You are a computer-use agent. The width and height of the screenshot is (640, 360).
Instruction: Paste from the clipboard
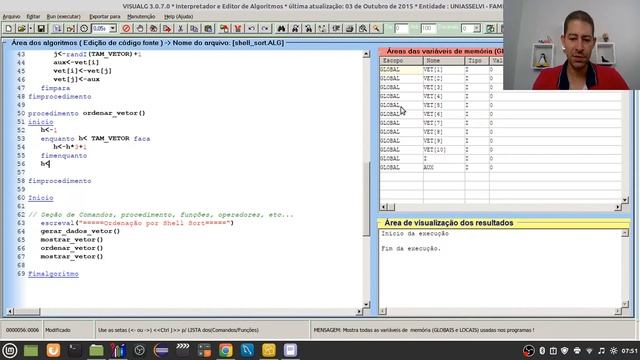pos(208,29)
